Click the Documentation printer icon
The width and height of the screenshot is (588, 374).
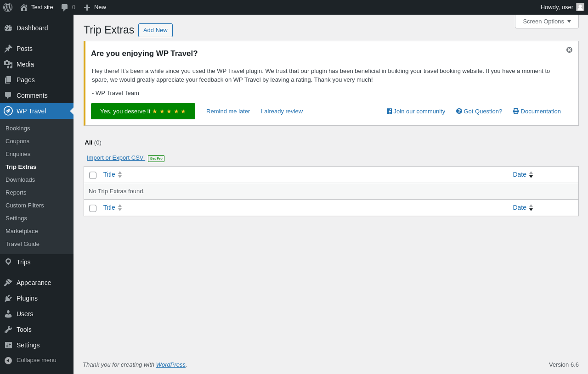click(x=516, y=111)
